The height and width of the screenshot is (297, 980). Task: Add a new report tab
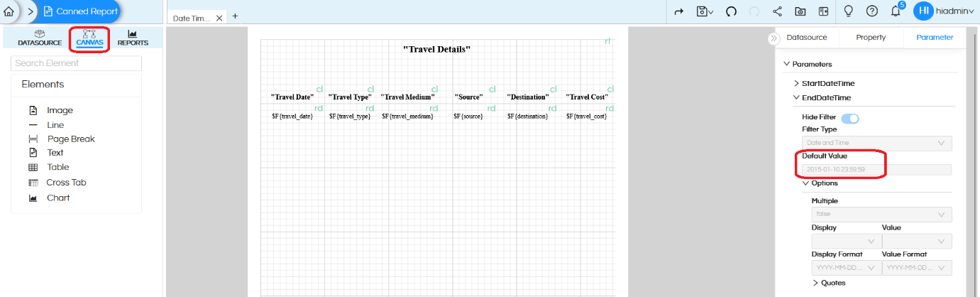(x=236, y=16)
